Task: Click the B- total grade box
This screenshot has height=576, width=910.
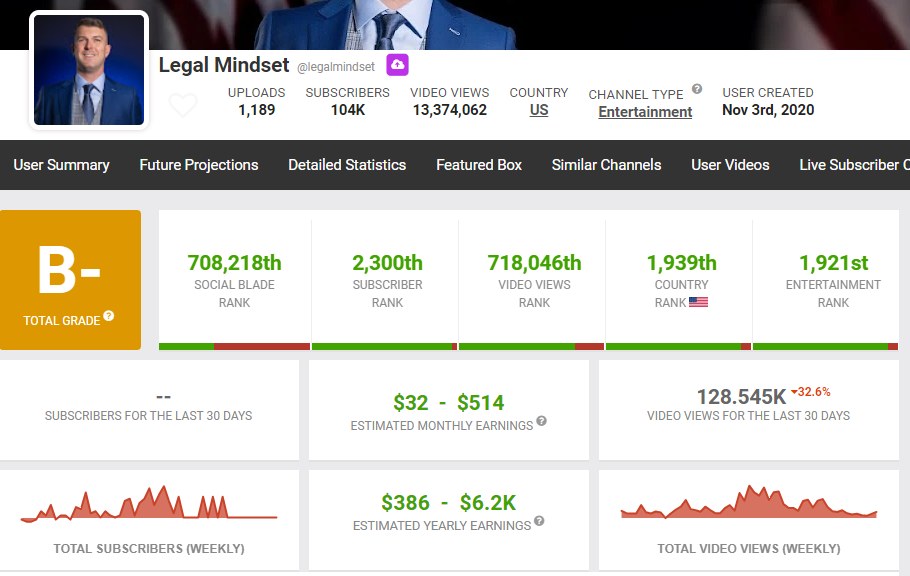Action: point(70,280)
